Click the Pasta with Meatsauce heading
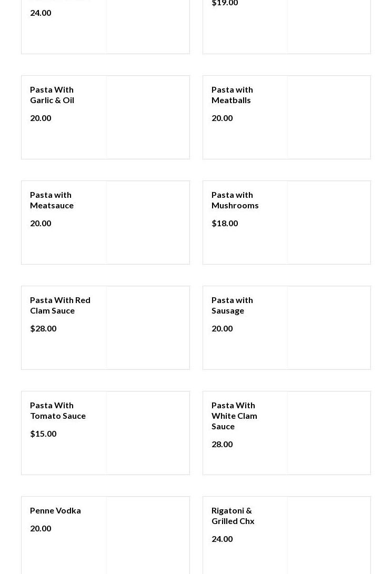This screenshot has height=574, width=392. click(x=52, y=200)
